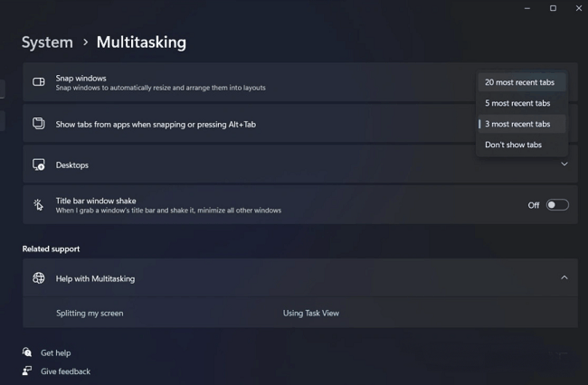Click the Give feedback icon
The height and width of the screenshot is (385, 588).
[28, 371]
